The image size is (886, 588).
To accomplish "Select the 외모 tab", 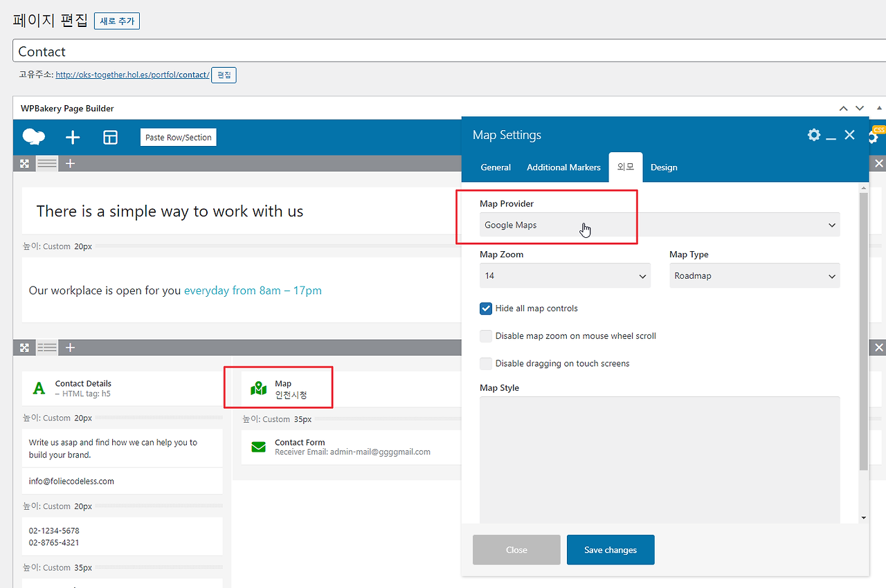I will [626, 167].
